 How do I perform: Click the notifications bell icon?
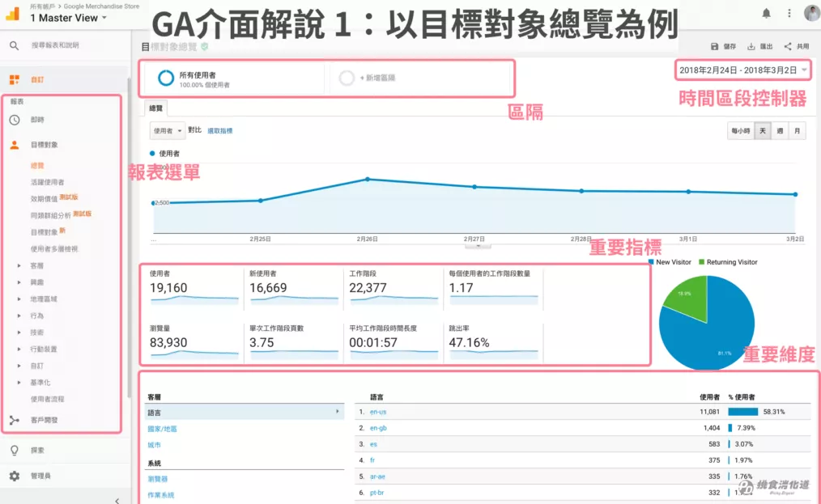point(766,13)
